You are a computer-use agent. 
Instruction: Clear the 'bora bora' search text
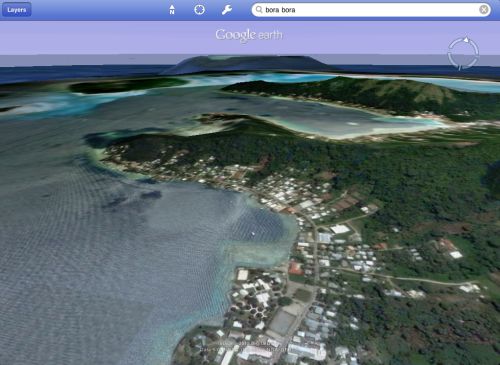(484, 10)
